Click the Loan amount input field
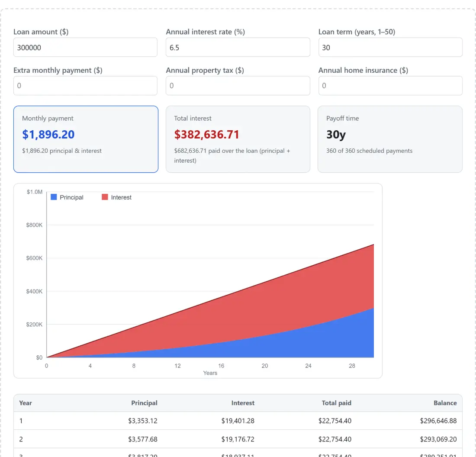Image resolution: width=476 pixels, height=457 pixels. pos(85,47)
